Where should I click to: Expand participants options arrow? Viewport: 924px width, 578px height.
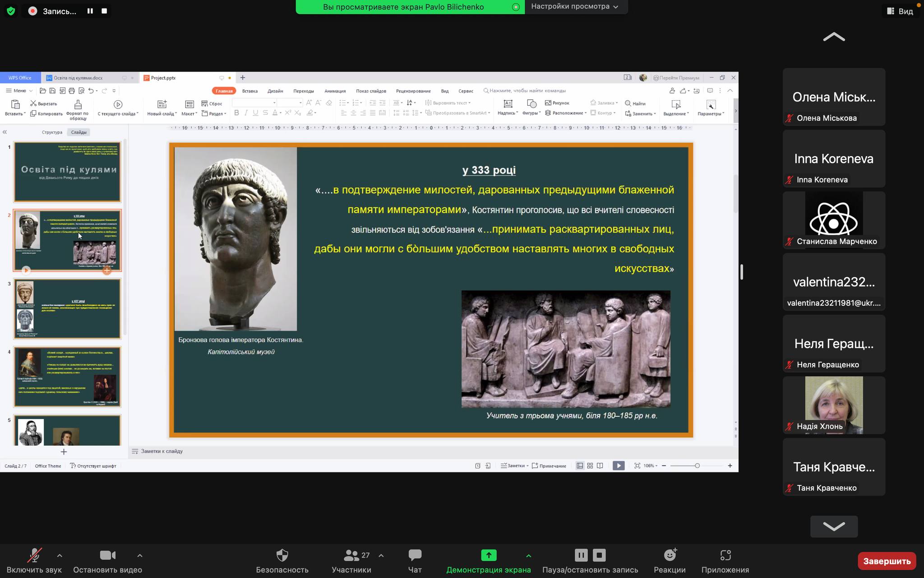click(381, 555)
